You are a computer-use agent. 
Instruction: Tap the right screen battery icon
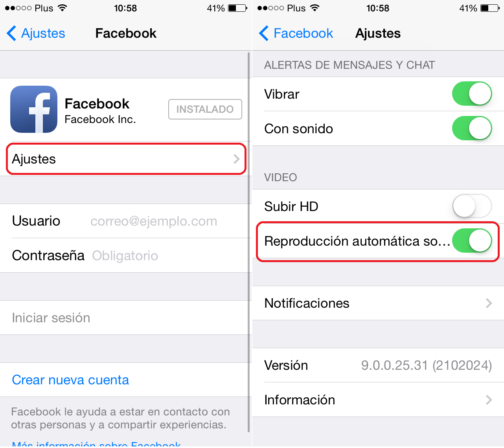[490, 8]
